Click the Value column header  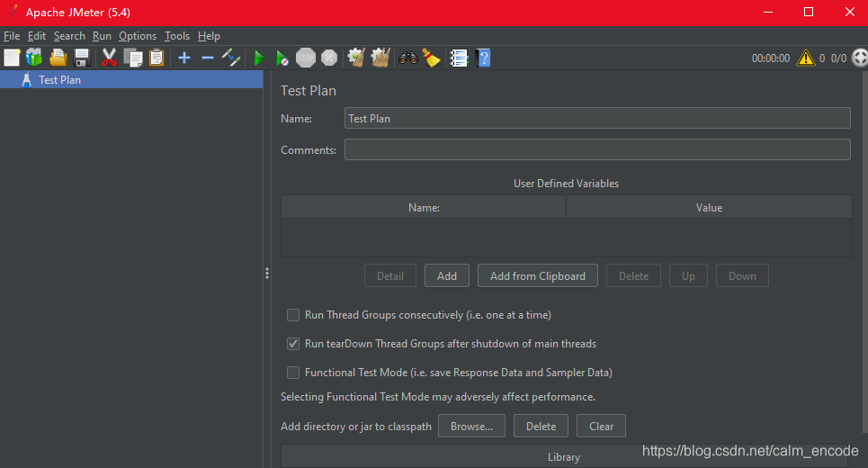[x=709, y=207]
